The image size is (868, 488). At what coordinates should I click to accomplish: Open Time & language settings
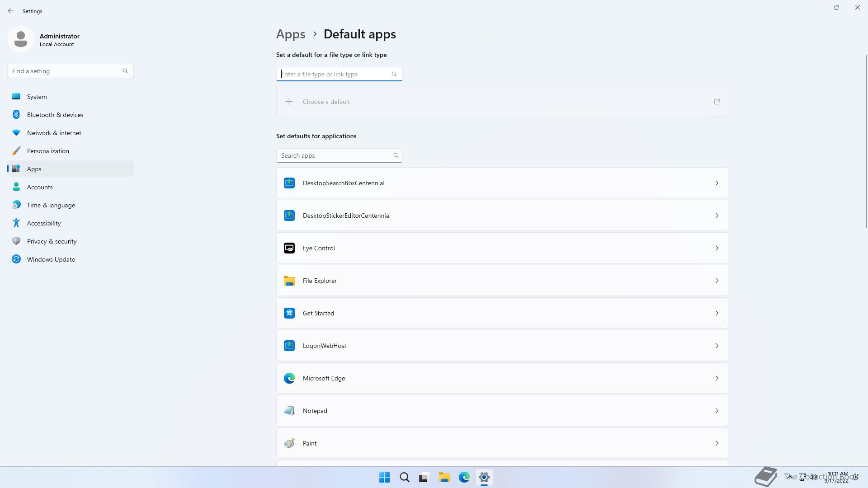pos(71,205)
